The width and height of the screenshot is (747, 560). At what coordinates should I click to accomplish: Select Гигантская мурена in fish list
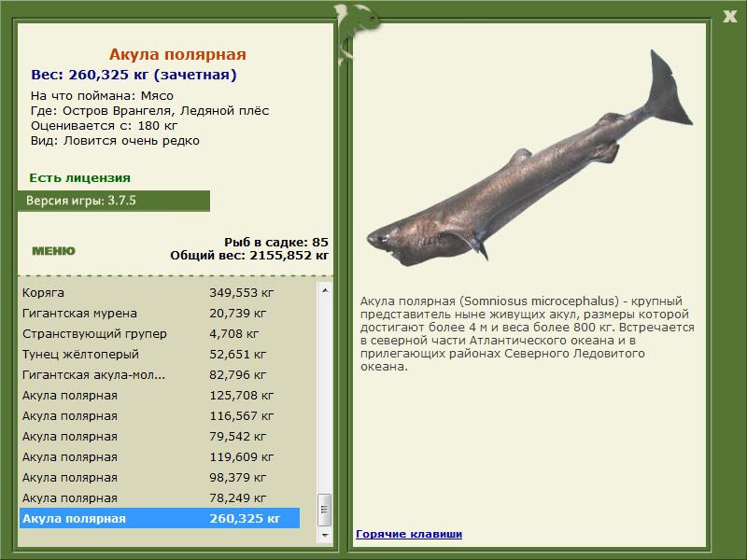coord(160,313)
